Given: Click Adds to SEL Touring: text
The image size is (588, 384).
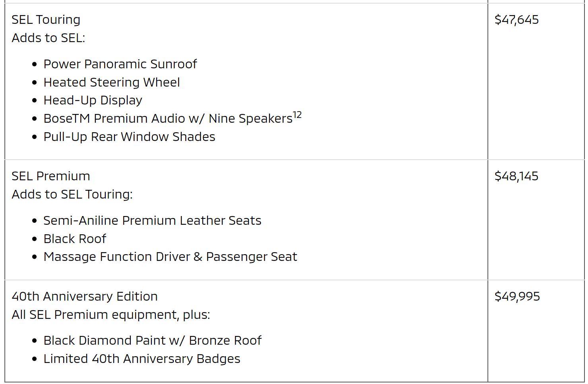Looking at the screenshot, I should point(72,194).
